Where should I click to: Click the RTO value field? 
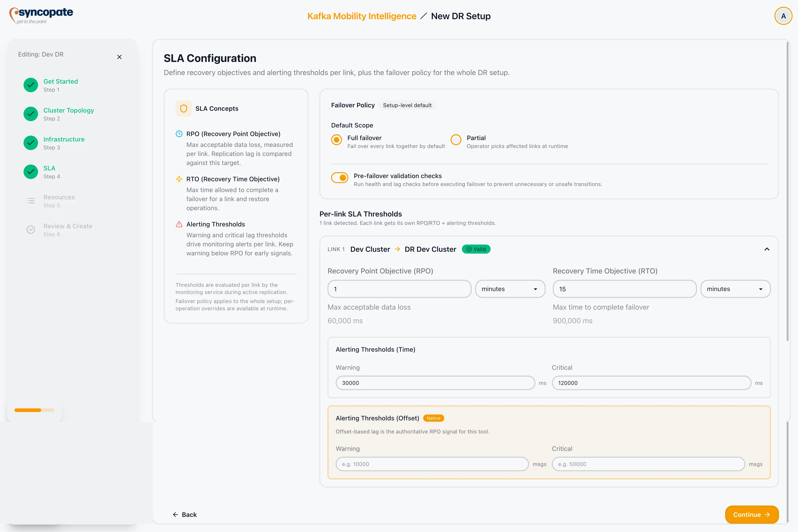point(625,289)
